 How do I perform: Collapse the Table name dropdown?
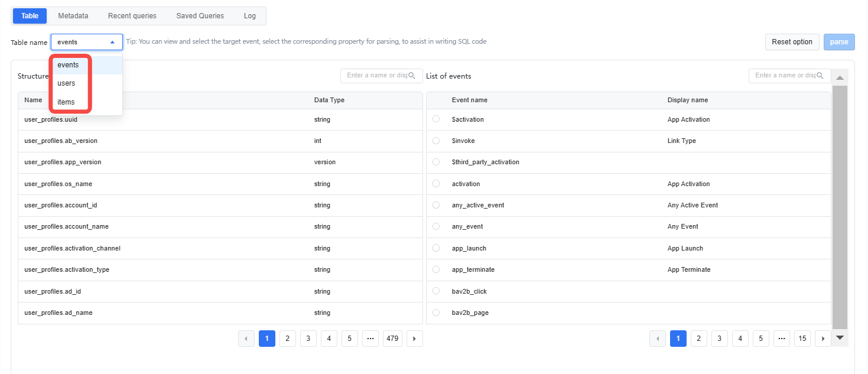click(112, 42)
